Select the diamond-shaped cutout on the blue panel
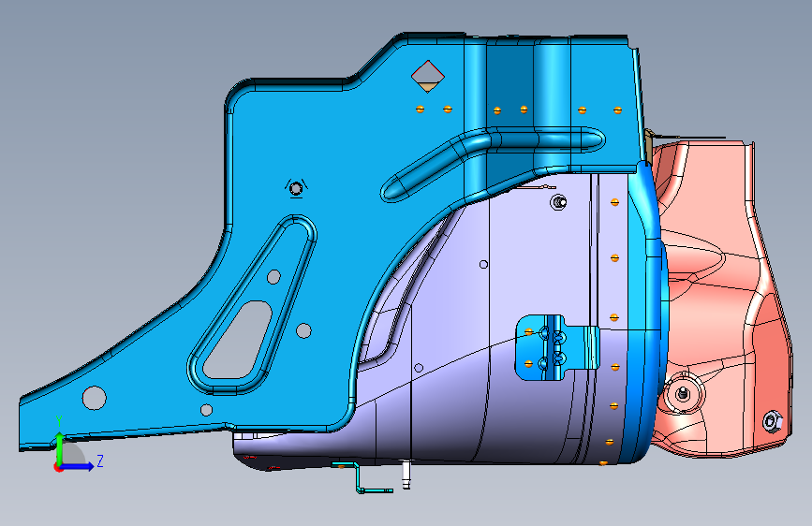The width and height of the screenshot is (812, 526). coord(428,77)
